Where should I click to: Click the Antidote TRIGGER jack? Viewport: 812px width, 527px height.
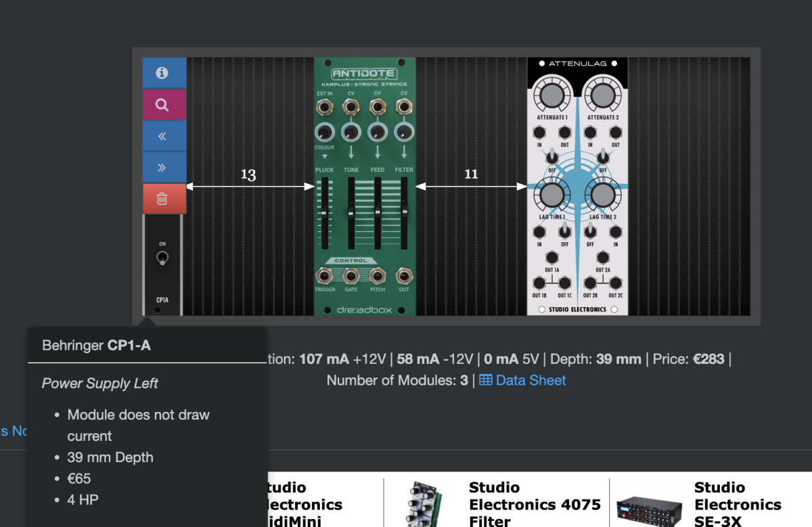click(x=325, y=275)
